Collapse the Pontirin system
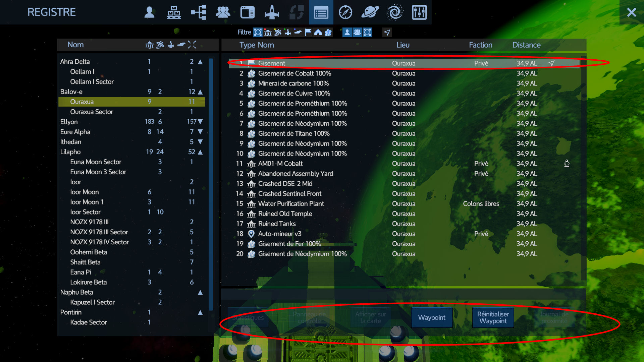Viewport: 644px width, 362px height. 200,312
